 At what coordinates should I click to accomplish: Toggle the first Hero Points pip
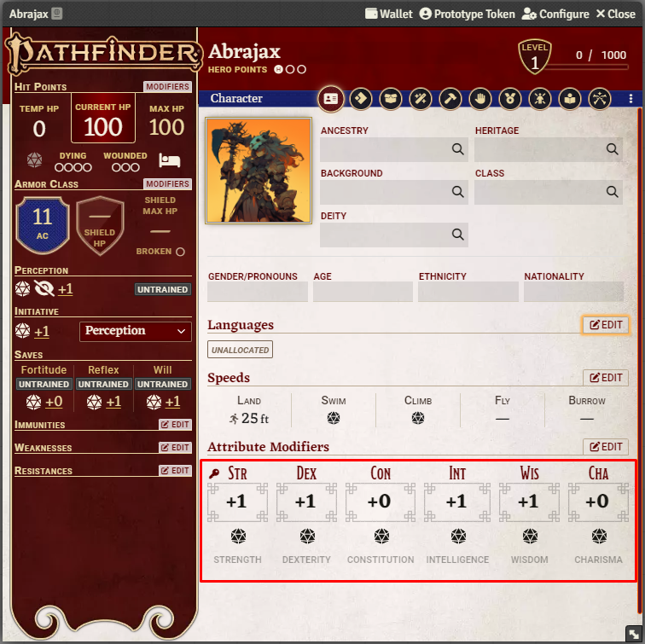pos(278,69)
